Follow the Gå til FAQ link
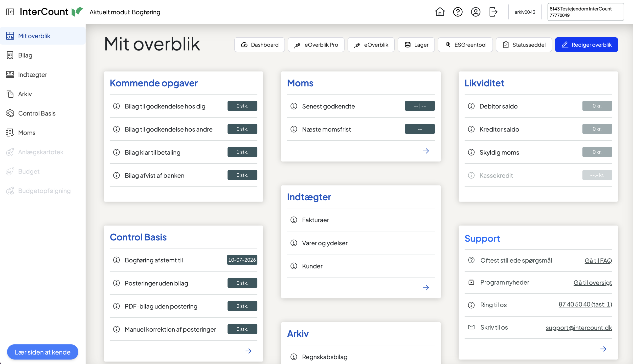Viewport: 633px width, 364px height. [x=598, y=260]
